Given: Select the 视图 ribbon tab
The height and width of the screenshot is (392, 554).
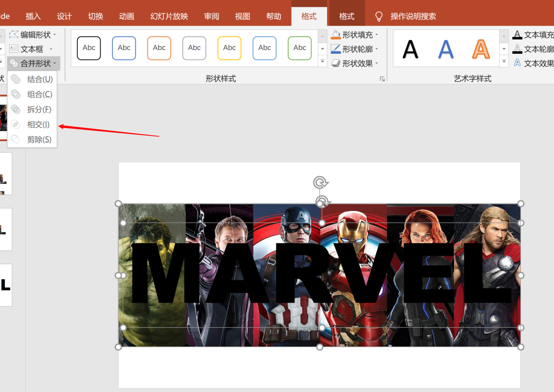Looking at the screenshot, I should 243,16.
